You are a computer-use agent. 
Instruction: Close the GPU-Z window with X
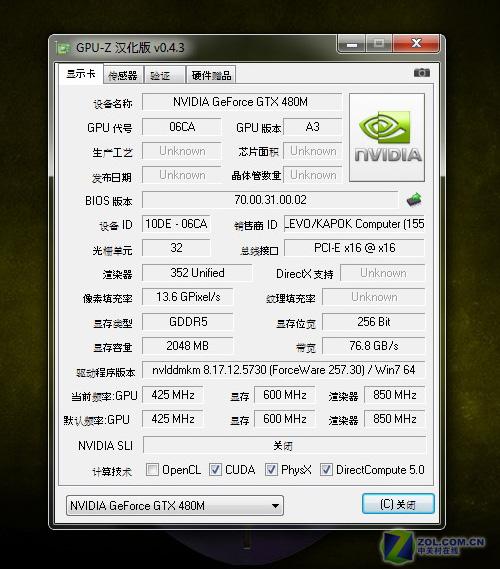(x=416, y=44)
